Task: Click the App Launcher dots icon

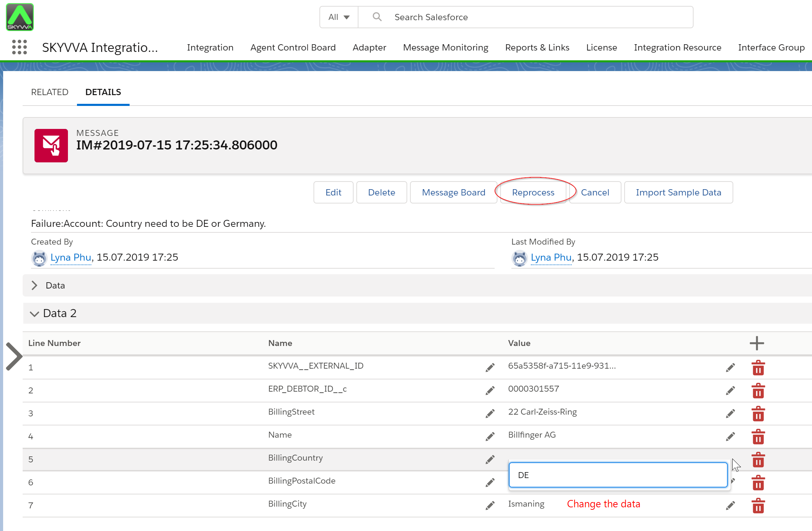Action: pyautogui.click(x=20, y=47)
